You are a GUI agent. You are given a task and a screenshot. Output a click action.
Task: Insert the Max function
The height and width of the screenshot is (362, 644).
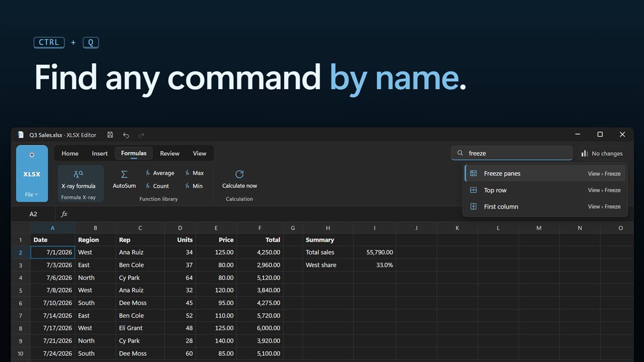(194, 173)
